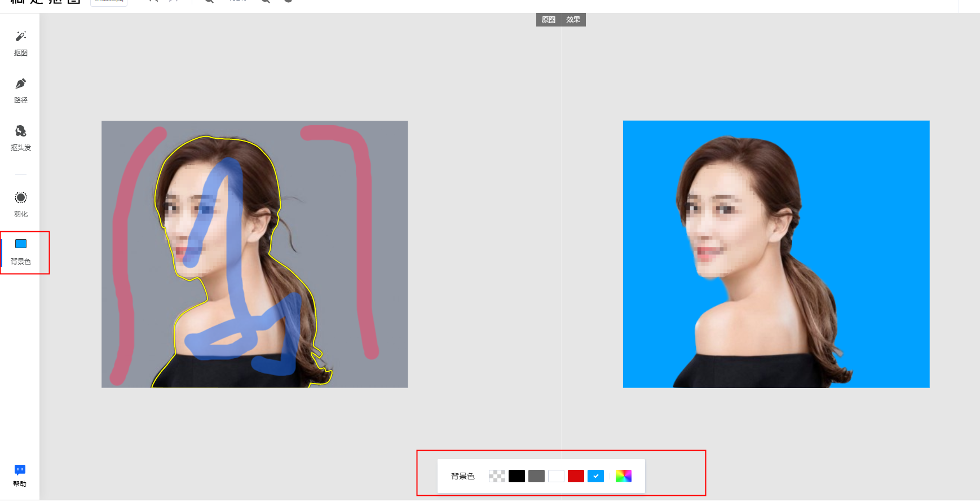Image resolution: width=980 pixels, height=502 pixels.
Task: Choose the gray background swatch
Action: coord(536,476)
